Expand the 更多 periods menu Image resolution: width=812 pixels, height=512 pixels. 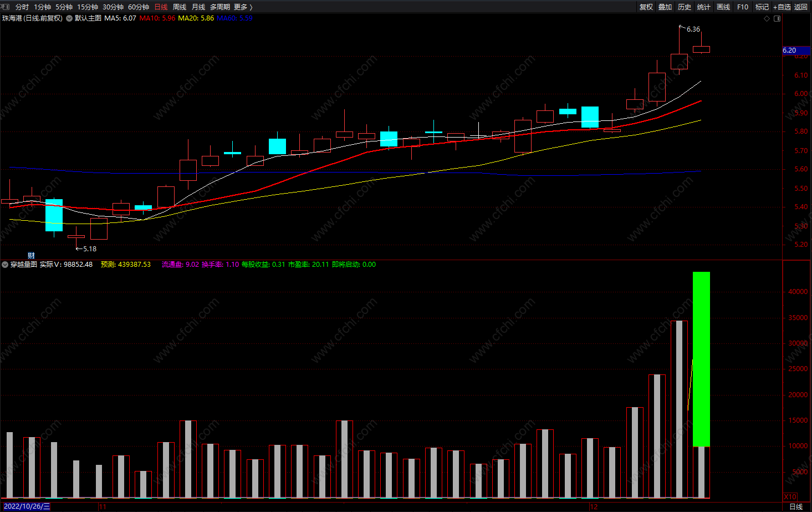click(243, 7)
